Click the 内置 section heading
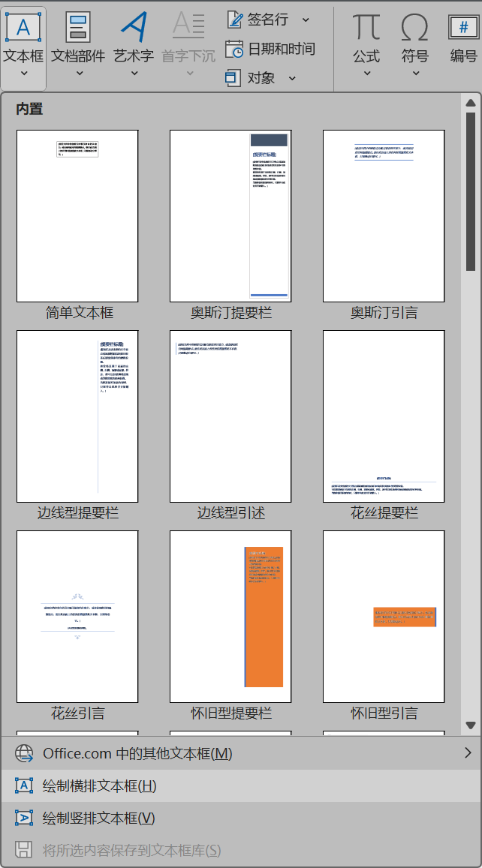The height and width of the screenshot is (868, 482). (x=29, y=109)
